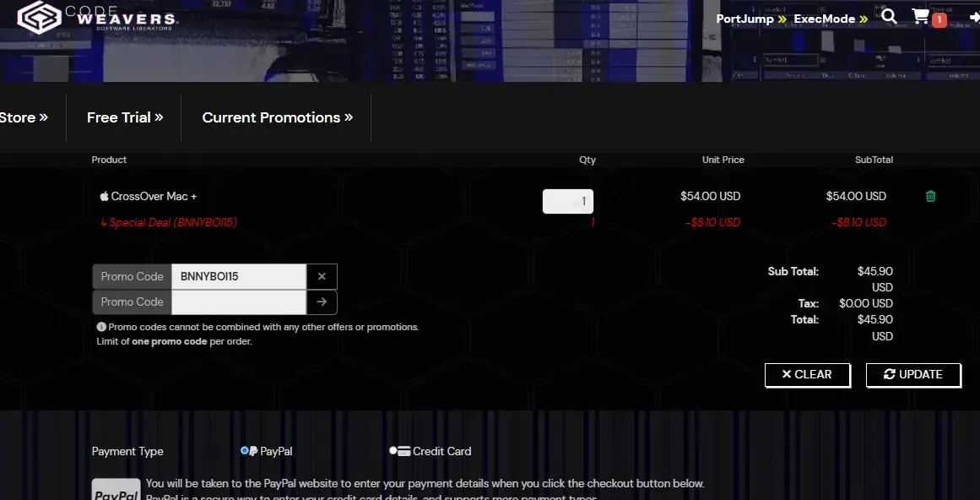Click the CLEAR cart button
This screenshot has width=980, height=500.
pos(807,374)
